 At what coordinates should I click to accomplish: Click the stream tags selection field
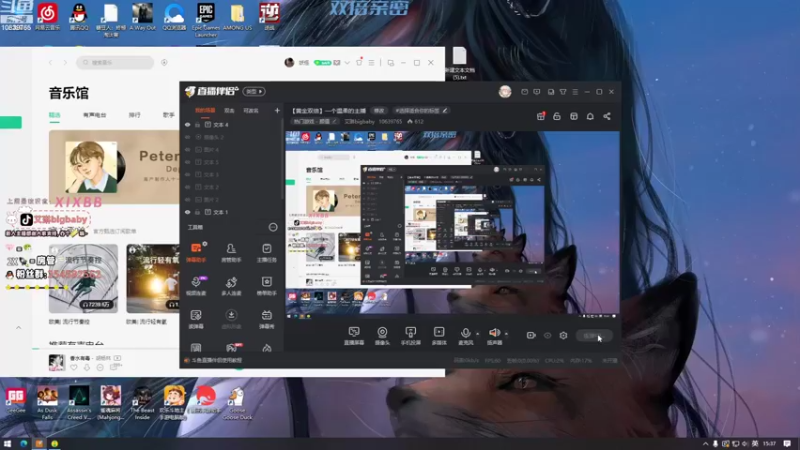click(421, 110)
